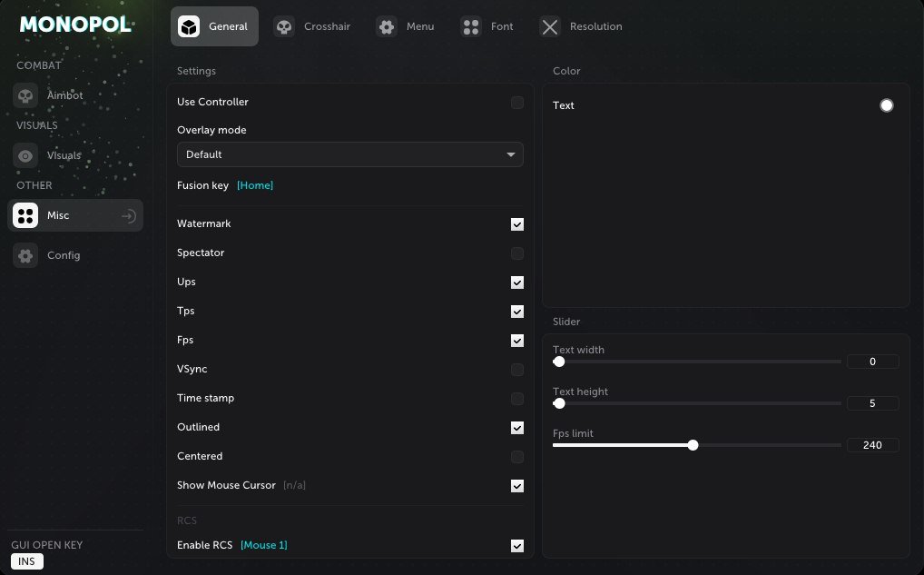The width and height of the screenshot is (924, 575).
Task: Change the Enable RCS [Mouse 1] keybind
Action: 264,545
